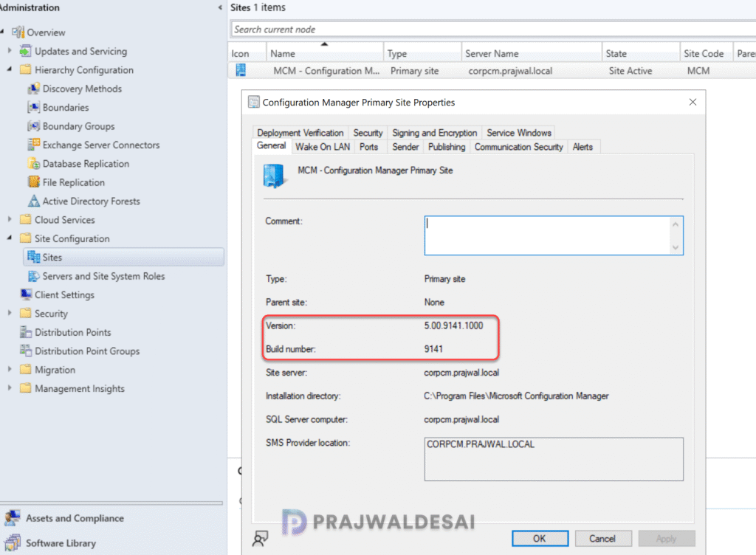Viewport: 756px width, 555px height.
Task: Click the SMS Provider location list box
Action: click(x=554, y=459)
